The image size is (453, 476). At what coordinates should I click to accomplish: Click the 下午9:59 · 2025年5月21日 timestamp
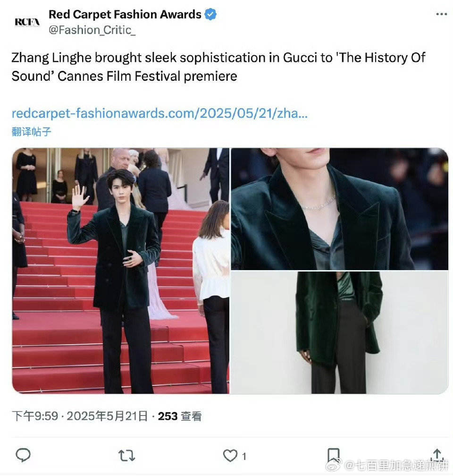point(80,416)
